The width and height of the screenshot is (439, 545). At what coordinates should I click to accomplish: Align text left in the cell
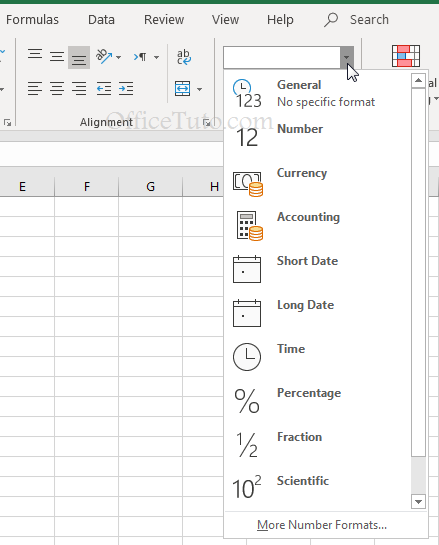(x=35, y=88)
